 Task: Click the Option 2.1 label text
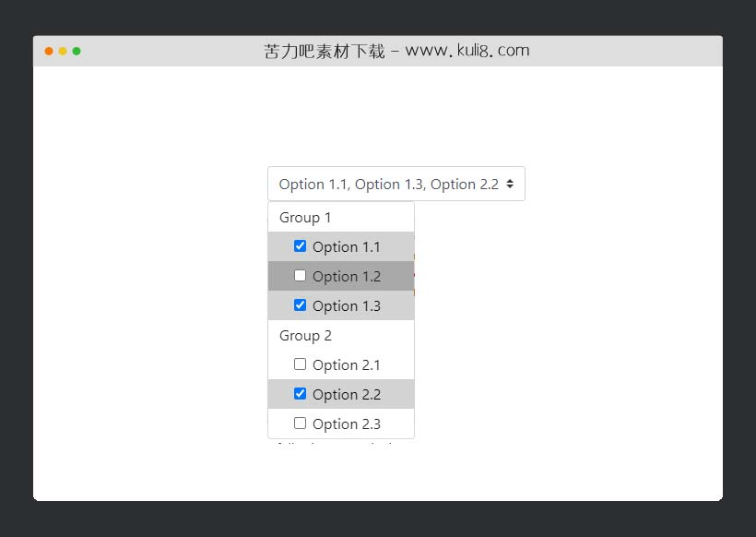pyautogui.click(x=347, y=365)
